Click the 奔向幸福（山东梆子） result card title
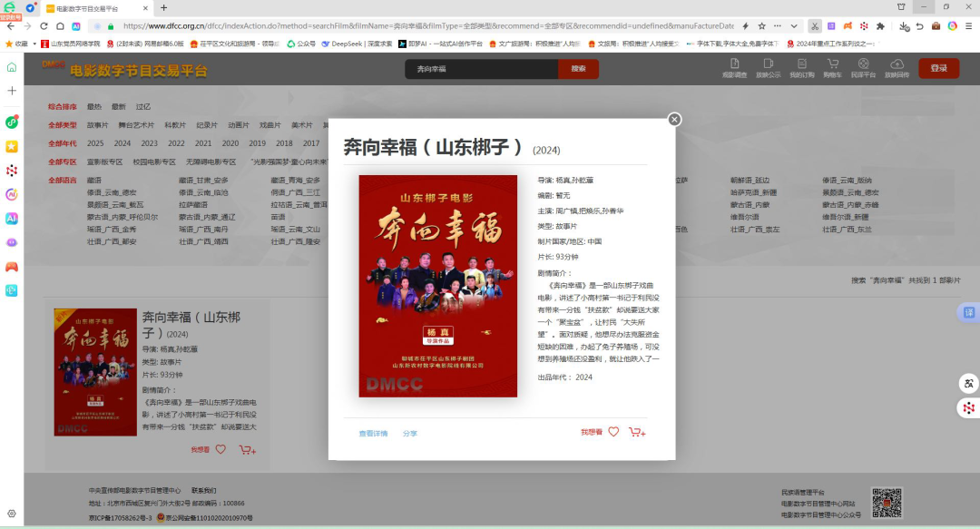Screen dimensions: 980x529 pyautogui.click(x=191, y=325)
